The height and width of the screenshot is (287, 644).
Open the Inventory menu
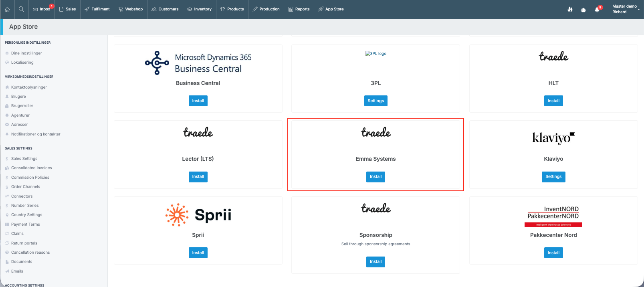coord(200,9)
